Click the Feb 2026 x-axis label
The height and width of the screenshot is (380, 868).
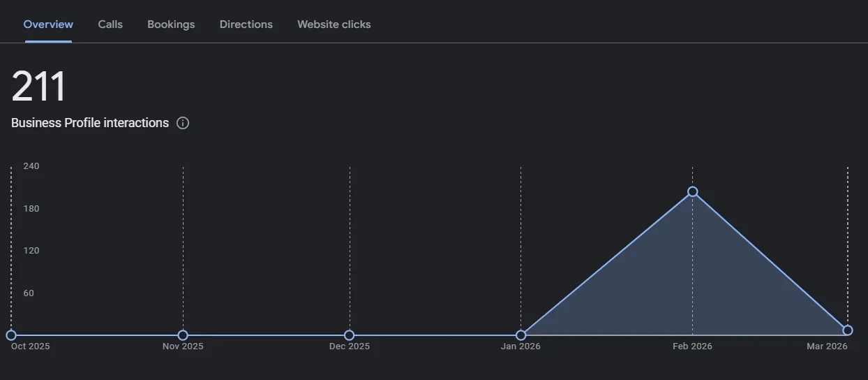coord(692,346)
